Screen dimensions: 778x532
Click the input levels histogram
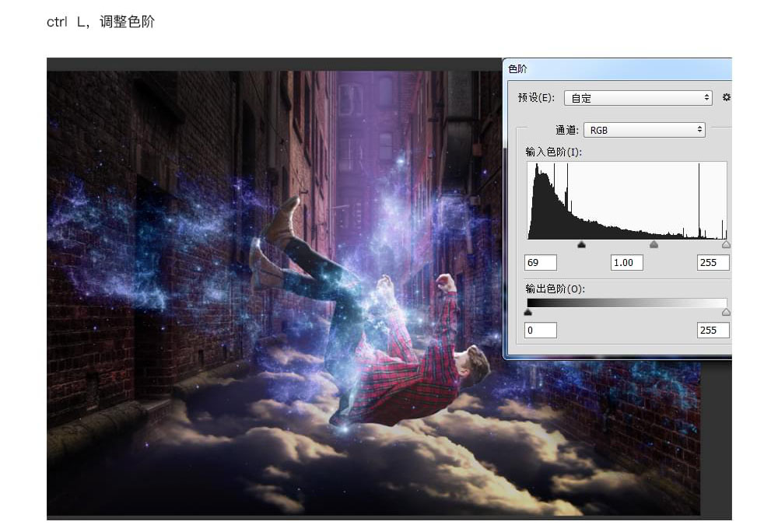pyautogui.click(x=627, y=201)
